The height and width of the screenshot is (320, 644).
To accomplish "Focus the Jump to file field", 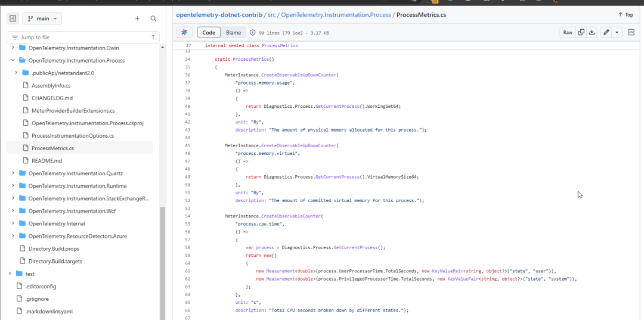I will pos(83,38).
